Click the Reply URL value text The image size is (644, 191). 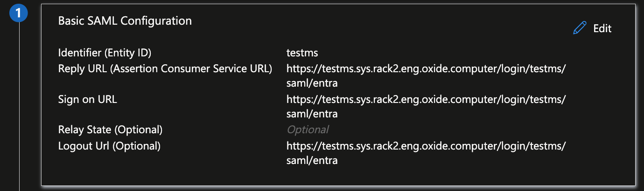click(x=426, y=68)
